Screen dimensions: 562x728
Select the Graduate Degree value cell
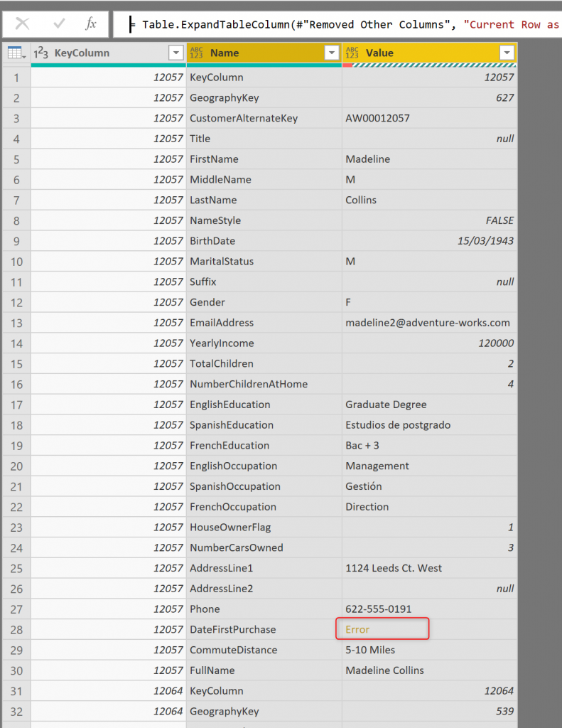(386, 405)
